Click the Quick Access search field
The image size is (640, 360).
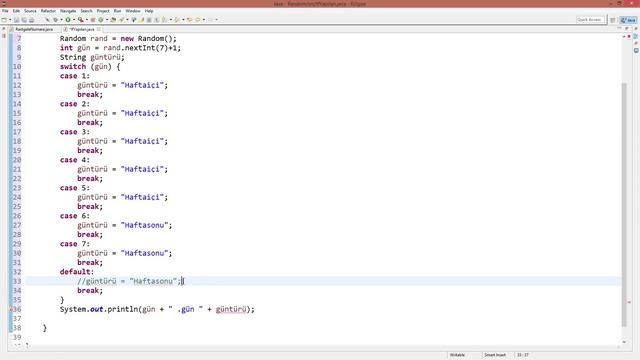(x=590, y=20)
